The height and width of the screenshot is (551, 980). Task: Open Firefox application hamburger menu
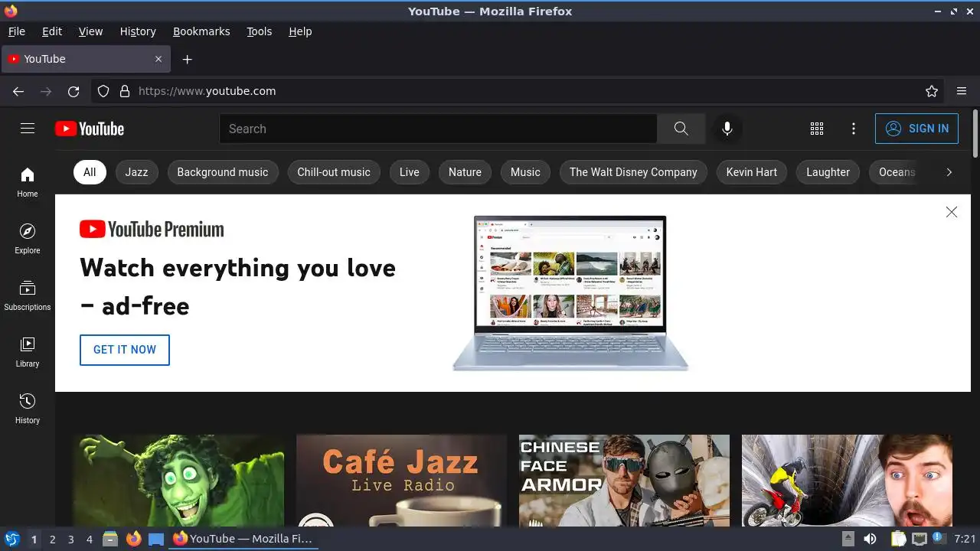coord(962,91)
